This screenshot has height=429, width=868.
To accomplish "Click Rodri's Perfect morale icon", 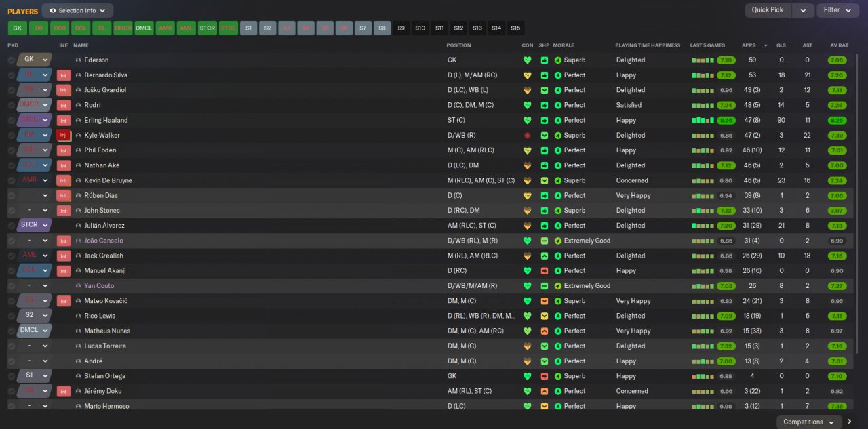I will tap(558, 105).
